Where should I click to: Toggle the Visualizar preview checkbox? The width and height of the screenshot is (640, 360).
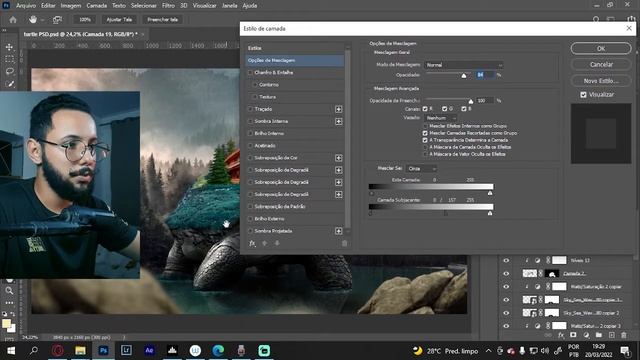583,95
